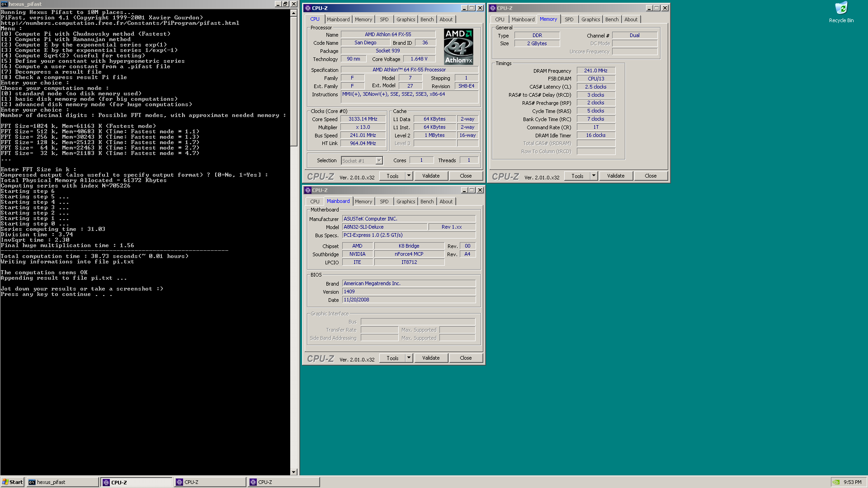Open Graphics tab in CPU window
868x488 pixels.
pos(406,19)
